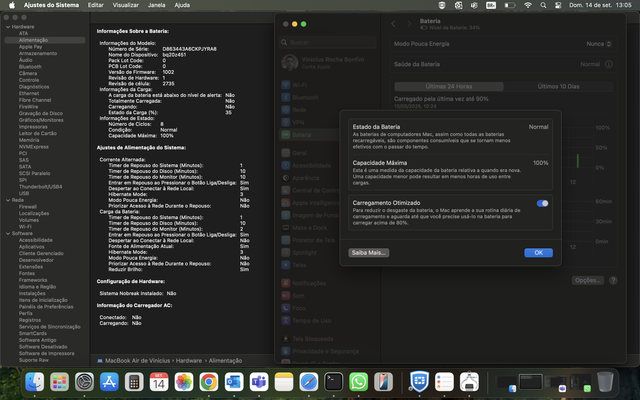Switch to the Últimas 24 Horas tab
The height and width of the screenshot is (400, 640).
[449, 87]
